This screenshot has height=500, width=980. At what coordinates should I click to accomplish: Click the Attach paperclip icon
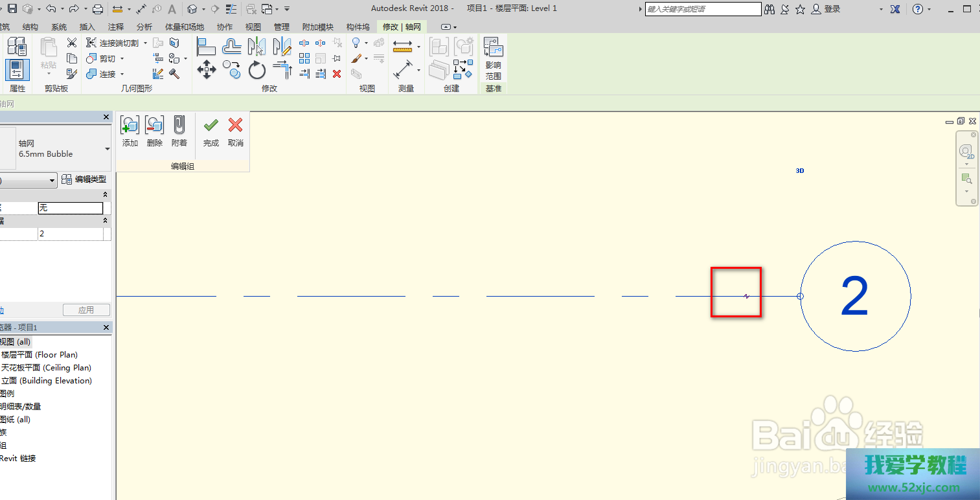click(179, 125)
